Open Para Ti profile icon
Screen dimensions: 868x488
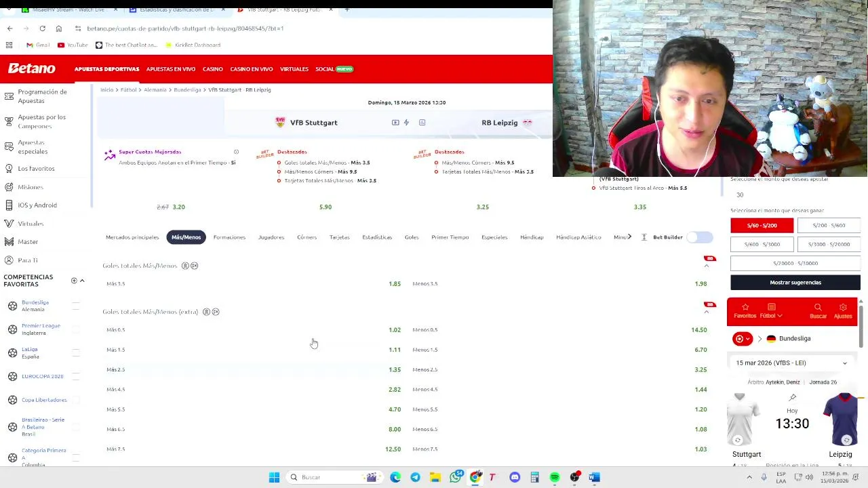(x=9, y=260)
